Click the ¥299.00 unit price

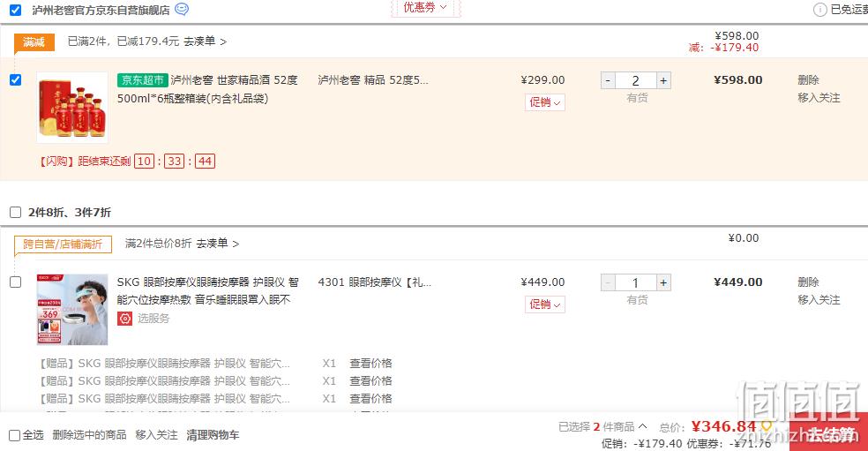coord(542,79)
